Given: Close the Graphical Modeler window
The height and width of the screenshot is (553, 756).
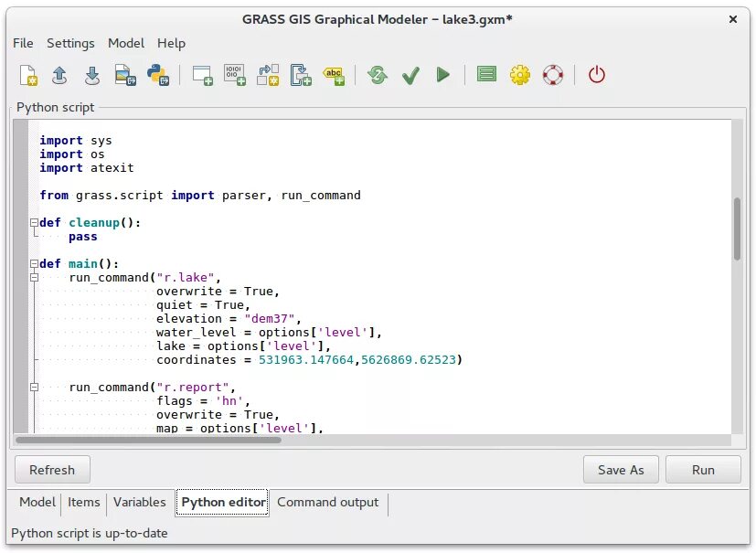Looking at the screenshot, I should tap(733, 19).
